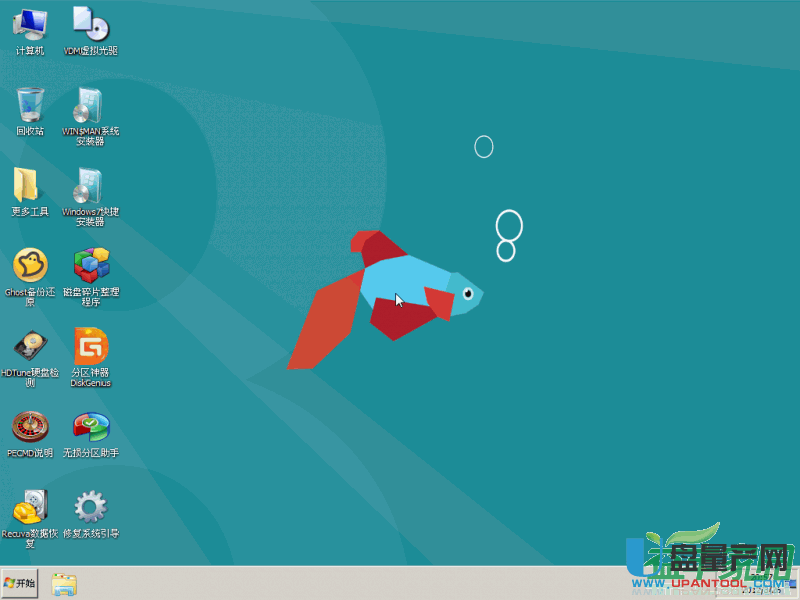The width and height of the screenshot is (800, 600).
Task: Click the PECMD说明 roulette icon
Action: tap(30, 427)
